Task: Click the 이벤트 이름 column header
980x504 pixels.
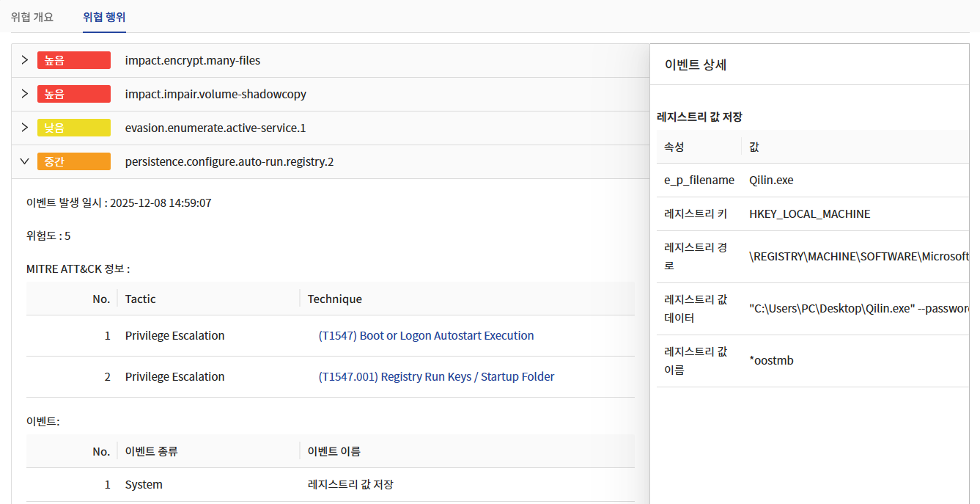Action: tap(334, 451)
